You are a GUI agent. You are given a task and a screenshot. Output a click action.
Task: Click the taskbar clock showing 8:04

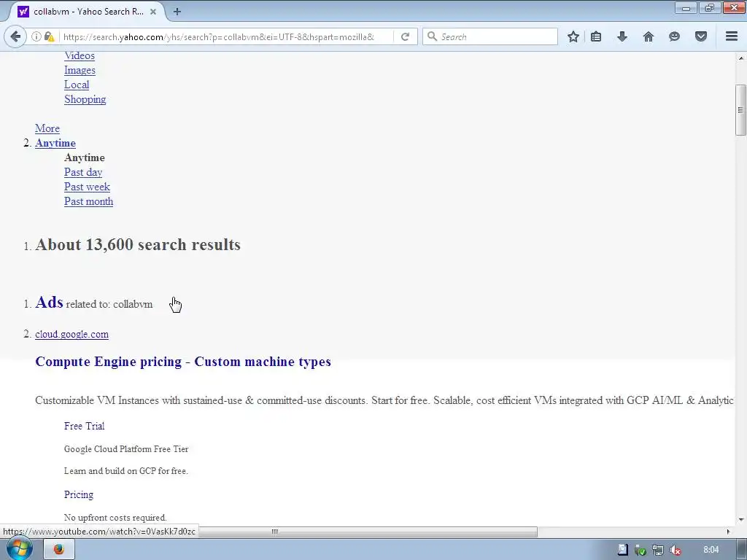tap(711, 550)
